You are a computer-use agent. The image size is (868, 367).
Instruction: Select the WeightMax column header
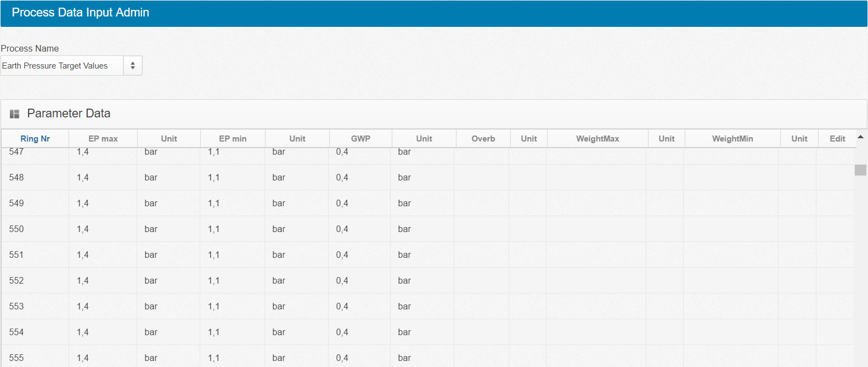[x=597, y=139]
